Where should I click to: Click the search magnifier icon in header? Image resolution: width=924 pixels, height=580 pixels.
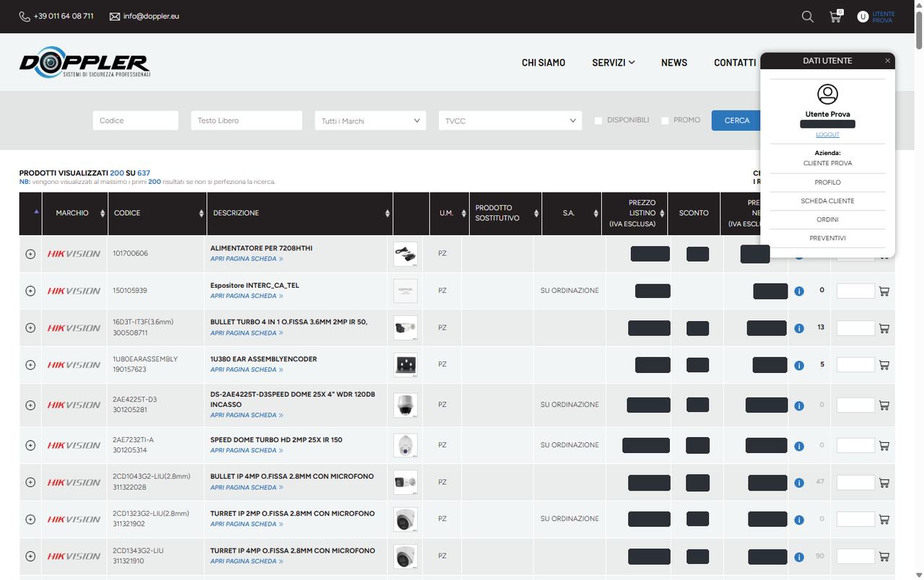[x=808, y=17]
